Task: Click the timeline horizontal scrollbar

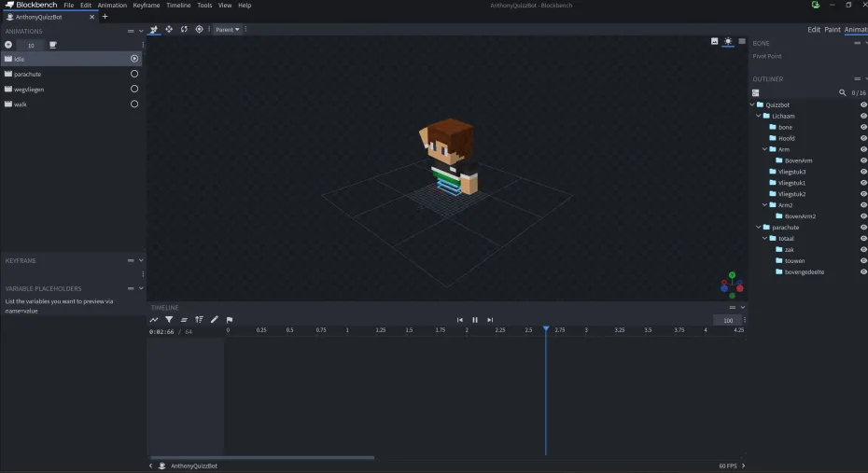Action: (x=262, y=457)
